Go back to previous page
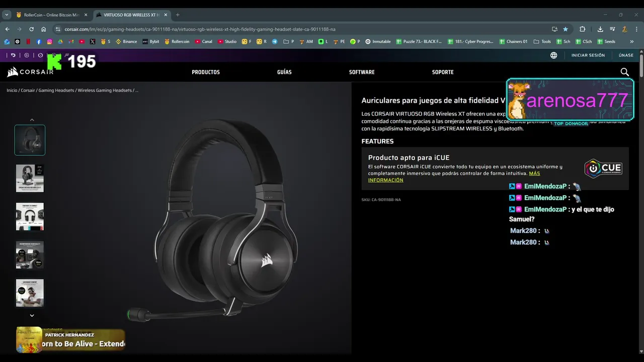Viewport: 644px width, 362px height. [7, 29]
